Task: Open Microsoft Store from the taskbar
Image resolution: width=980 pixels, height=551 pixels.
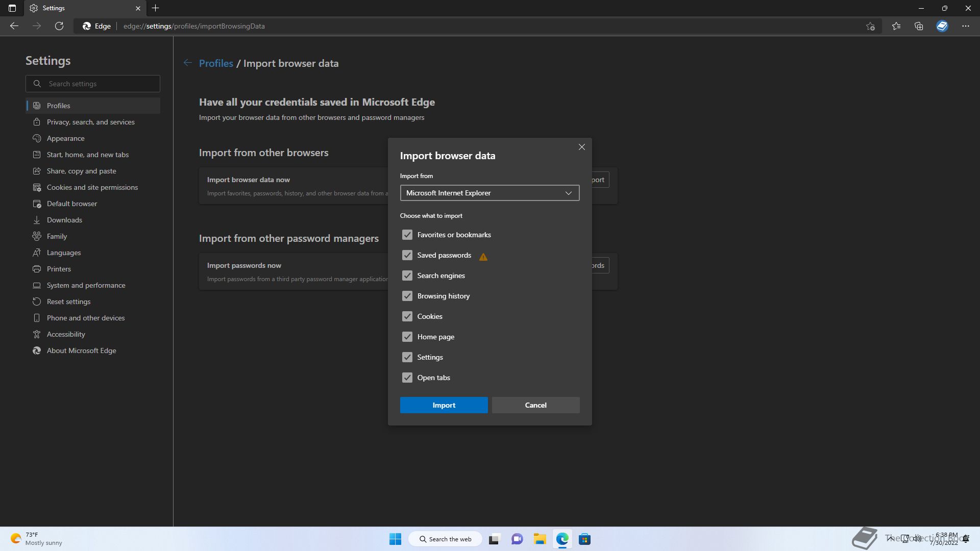Action: pos(585,539)
